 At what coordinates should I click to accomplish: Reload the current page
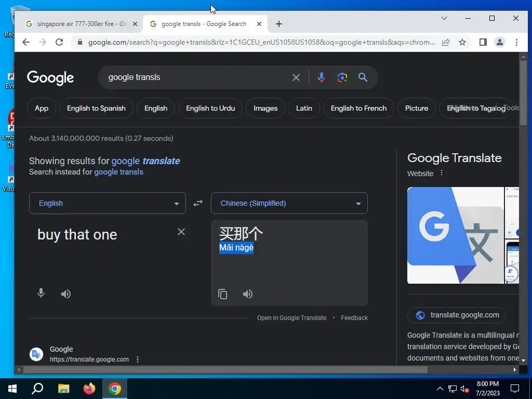[x=59, y=42]
